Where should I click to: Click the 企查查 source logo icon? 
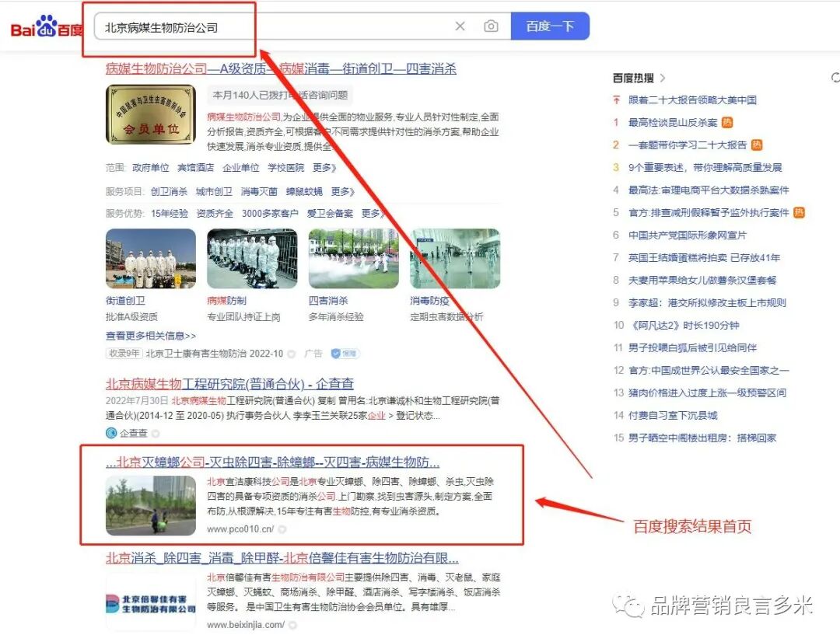111,433
